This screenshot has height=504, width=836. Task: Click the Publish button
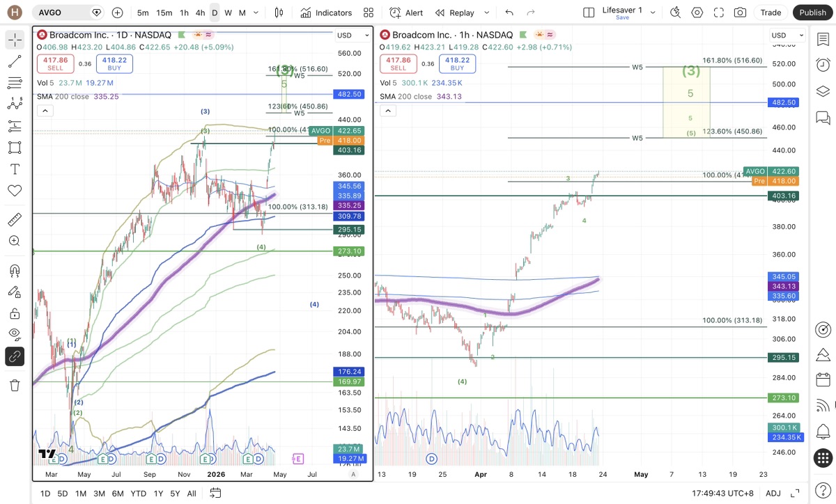pos(812,13)
